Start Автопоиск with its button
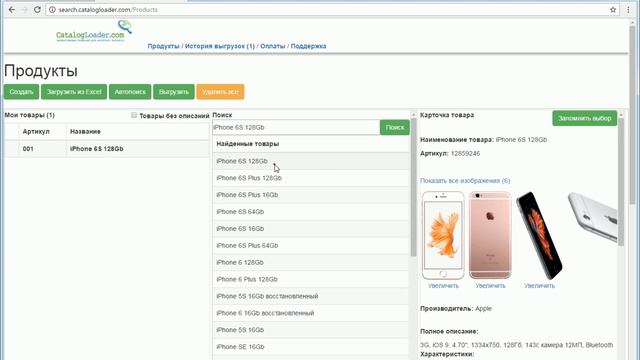 [130, 92]
